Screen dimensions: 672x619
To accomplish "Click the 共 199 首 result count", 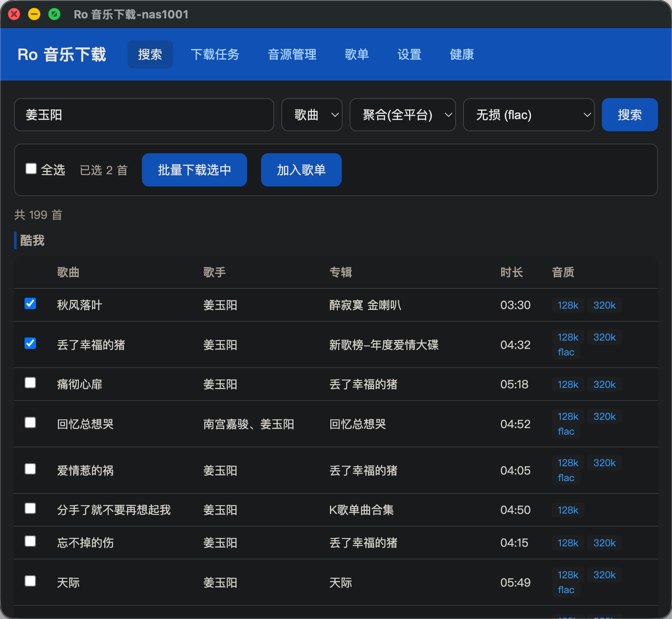I will [x=39, y=215].
